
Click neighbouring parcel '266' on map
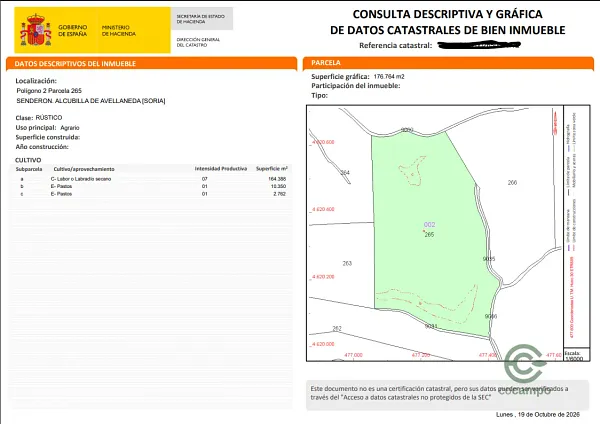(512, 183)
